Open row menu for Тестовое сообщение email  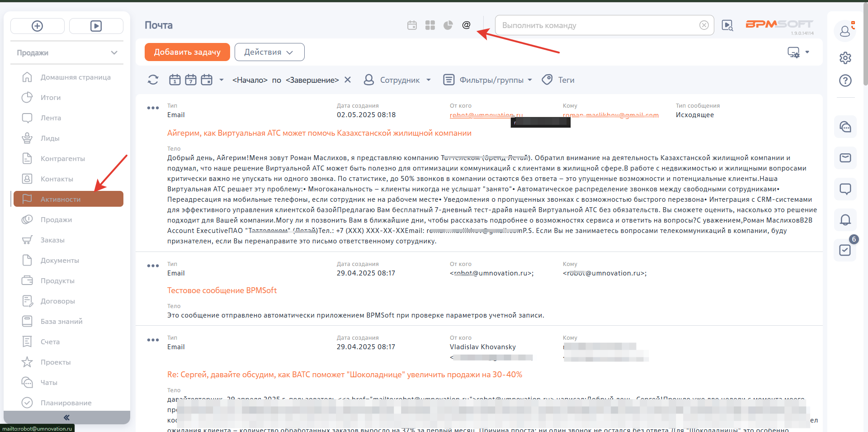pyautogui.click(x=153, y=266)
